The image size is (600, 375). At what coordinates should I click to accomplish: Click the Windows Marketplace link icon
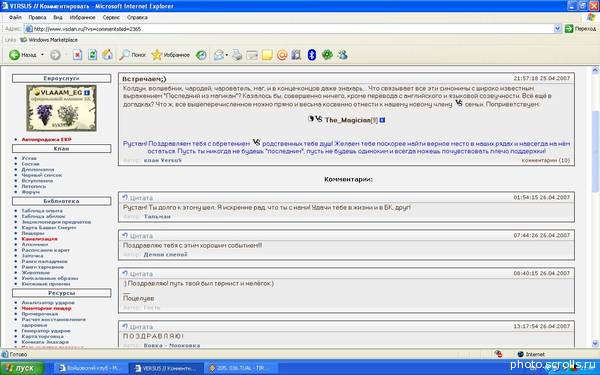pos(23,40)
